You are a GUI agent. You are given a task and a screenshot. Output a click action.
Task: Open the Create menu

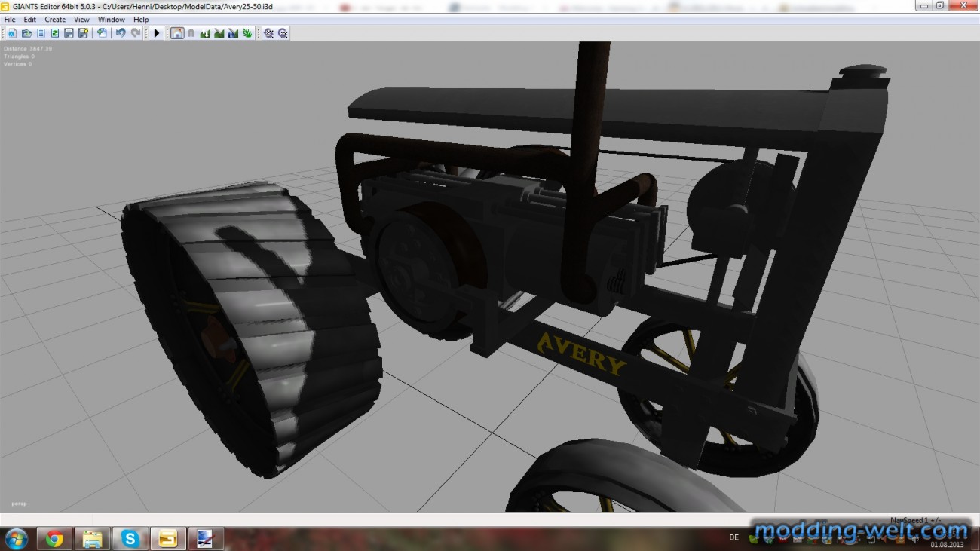pos(55,20)
